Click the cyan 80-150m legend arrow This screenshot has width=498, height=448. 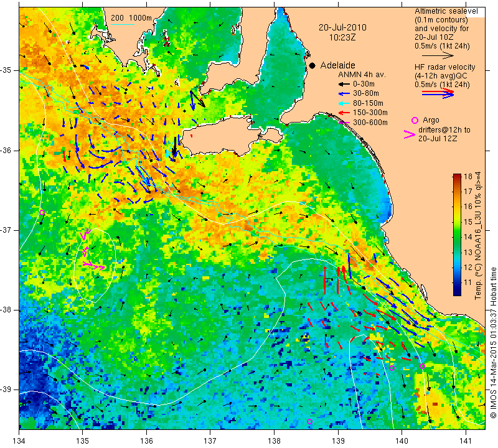[x=344, y=103]
